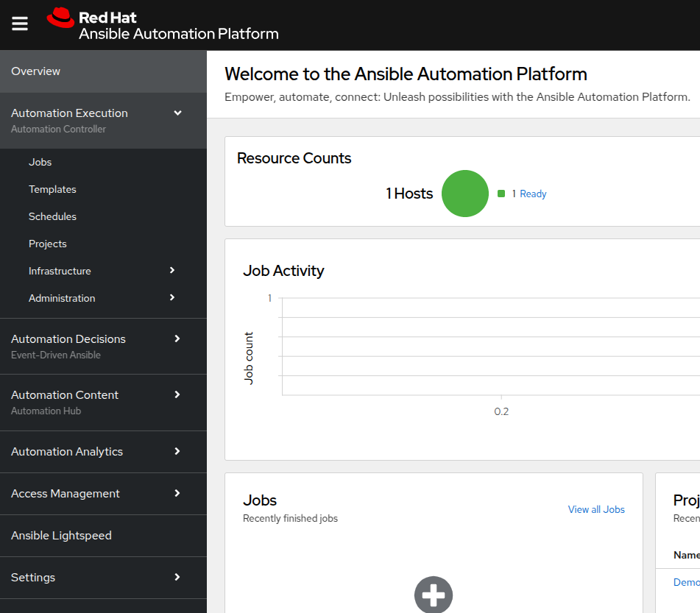This screenshot has height=613, width=700.
Task: Click the green Ready legend square
Action: (x=501, y=194)
